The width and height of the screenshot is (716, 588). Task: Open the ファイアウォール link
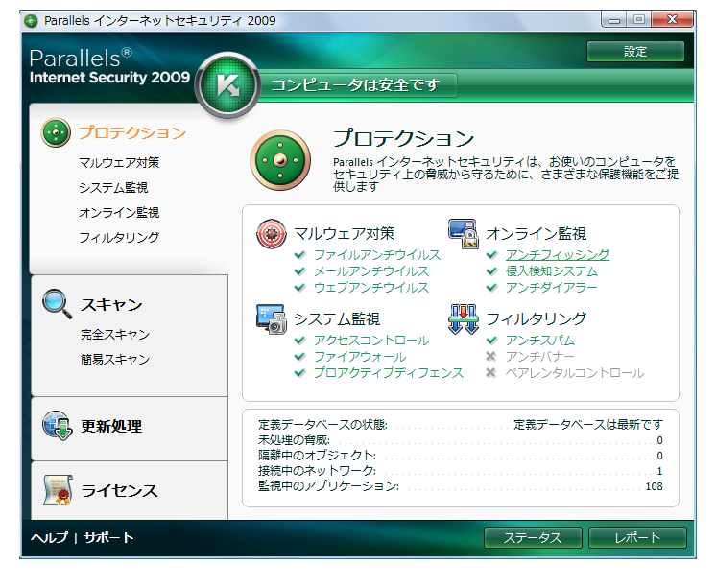pyautogui.click(x=360, y=357)
